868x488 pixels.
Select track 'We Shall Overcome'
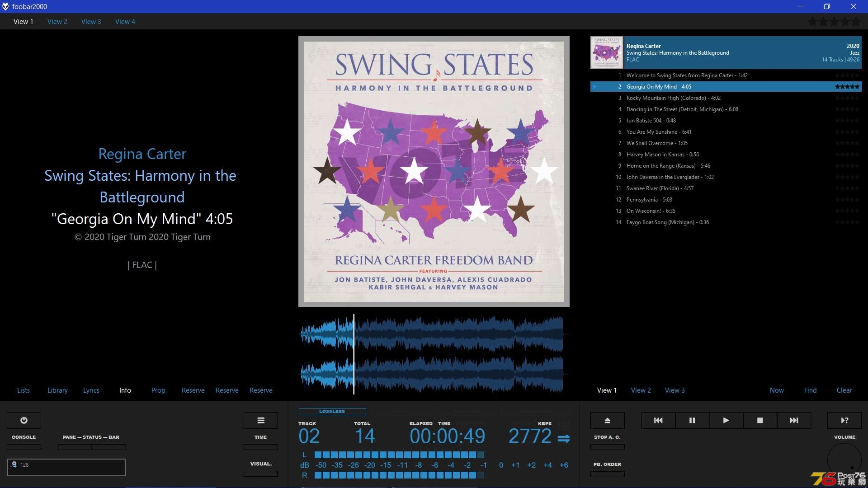(x=726, y=143)
